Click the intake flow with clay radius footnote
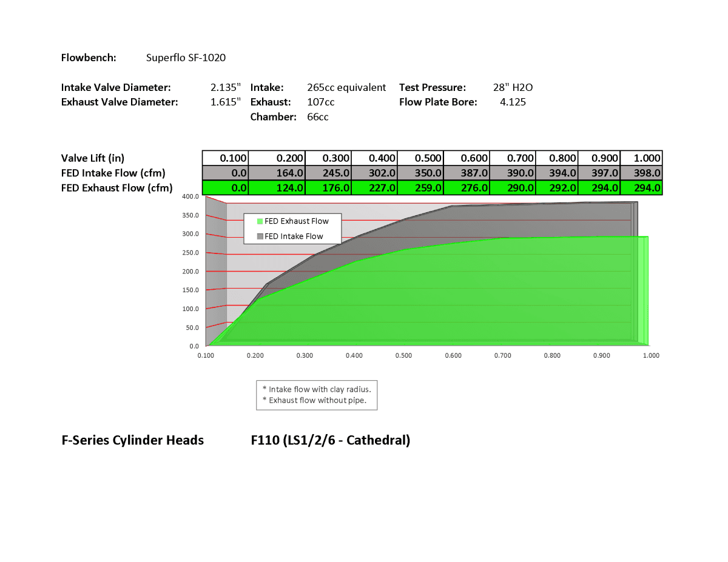The height and width of the screenshot is (562, 728). [x=316, y=389]
